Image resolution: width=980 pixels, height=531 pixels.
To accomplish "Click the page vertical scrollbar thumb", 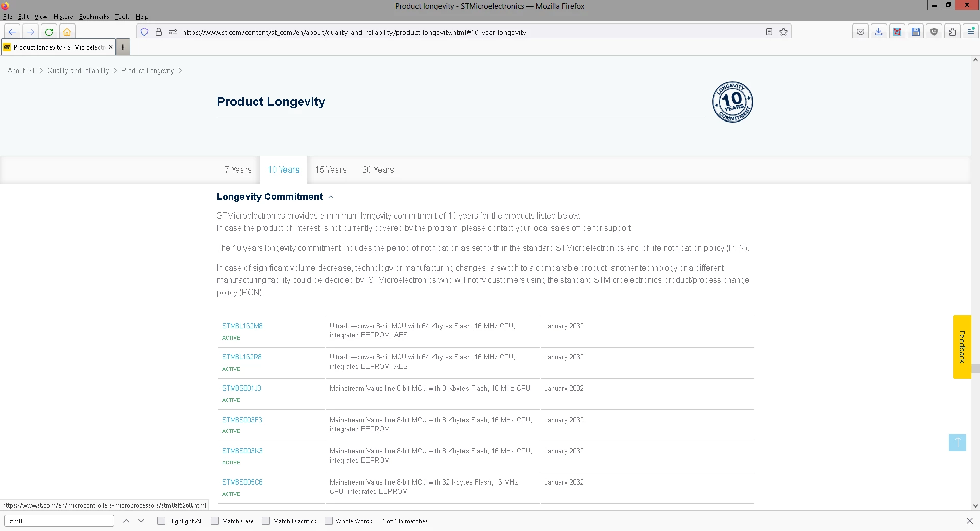I will pyautogui.click(x=975, y=368).
